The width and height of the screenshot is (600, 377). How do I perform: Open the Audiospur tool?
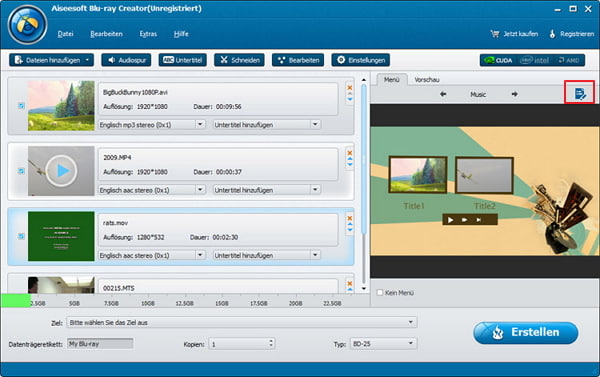[126, 60]
